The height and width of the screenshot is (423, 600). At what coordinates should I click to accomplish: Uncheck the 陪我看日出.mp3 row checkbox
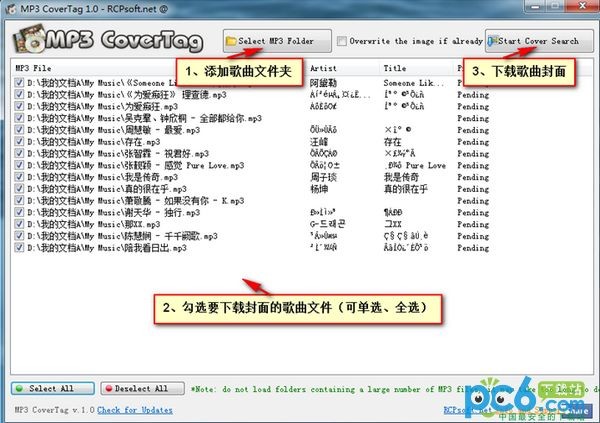pos(19,248)
